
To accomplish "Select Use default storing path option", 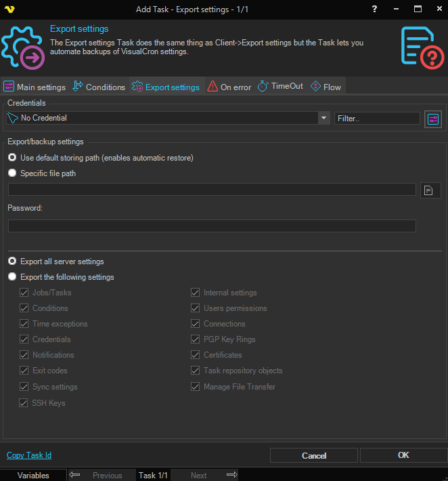I will 12,158.
